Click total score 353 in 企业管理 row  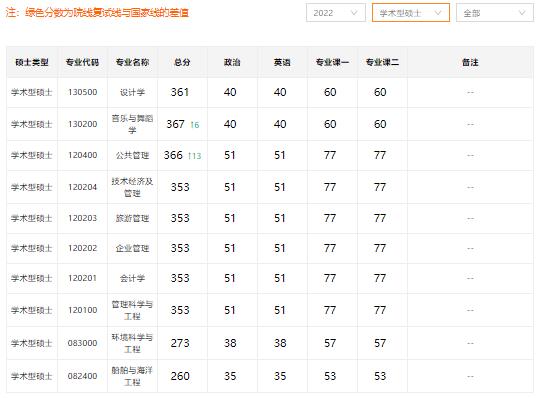(x=180, y=248)
